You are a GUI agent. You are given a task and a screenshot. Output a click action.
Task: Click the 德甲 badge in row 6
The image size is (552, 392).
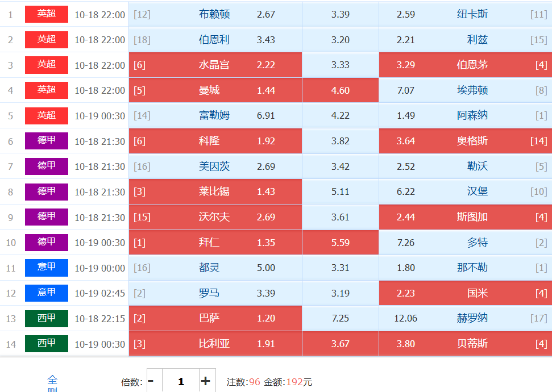[x=47, y=141]
